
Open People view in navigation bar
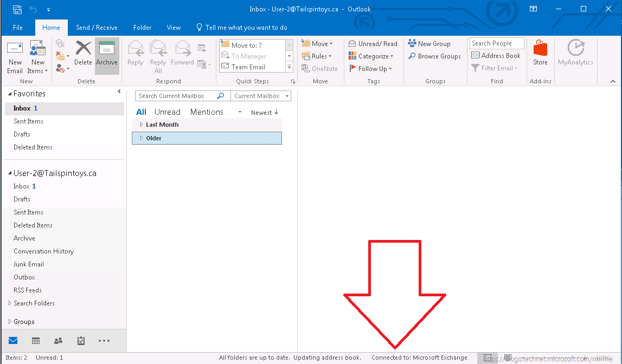click(x=59, y=341)
